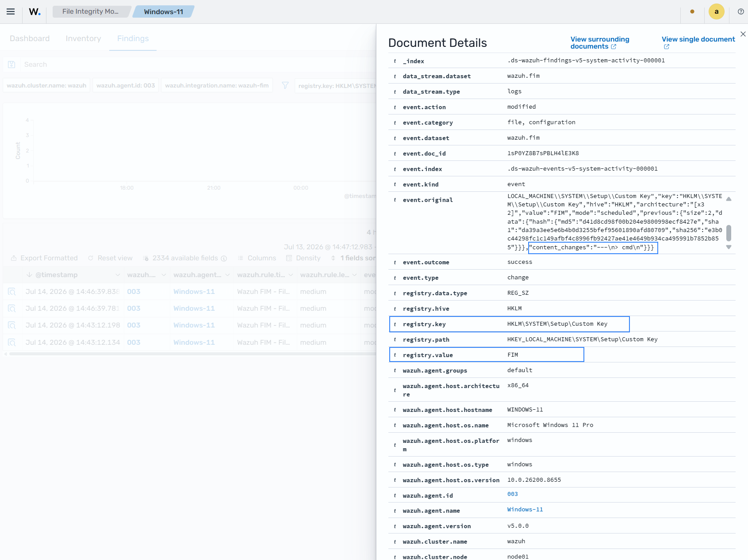748x560 pixels.
Task: Select the 'modified' event.action value
Action: (x=522, y=107)
